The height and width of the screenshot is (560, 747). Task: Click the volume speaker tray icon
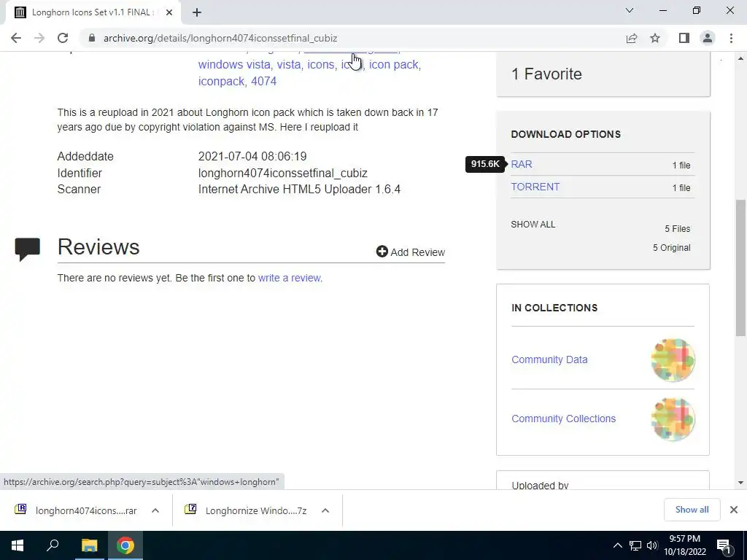click(x=652, y=545)
